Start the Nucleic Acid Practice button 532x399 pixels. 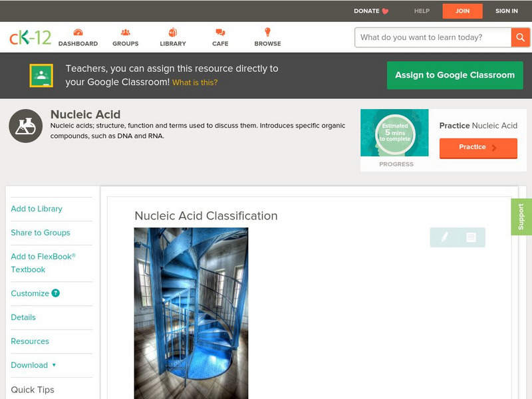click(x=478, y=148)
